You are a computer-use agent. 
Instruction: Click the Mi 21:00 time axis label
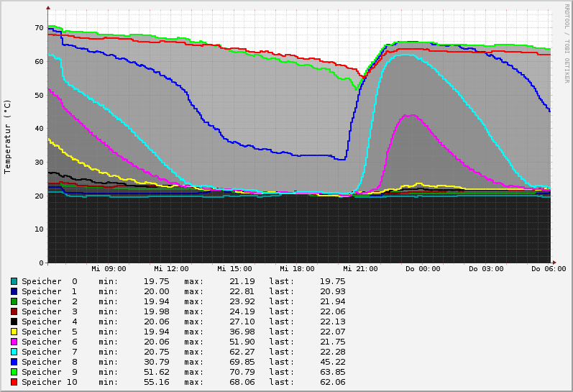(360, 269)
